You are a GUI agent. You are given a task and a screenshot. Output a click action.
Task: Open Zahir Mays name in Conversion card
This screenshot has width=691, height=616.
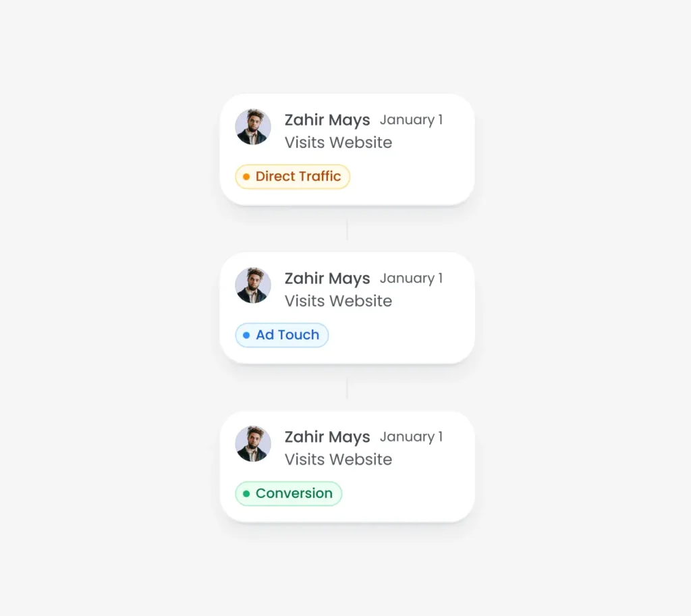tap(327, 437)
